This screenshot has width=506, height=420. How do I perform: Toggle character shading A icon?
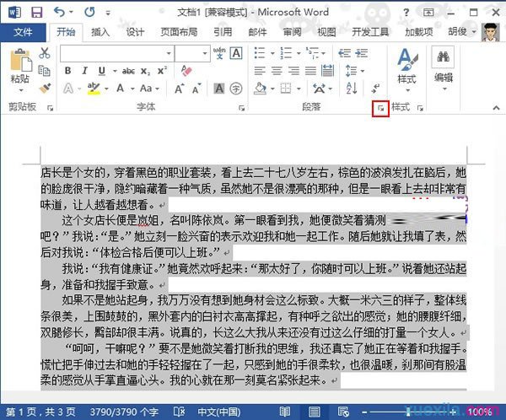point(219,88)
